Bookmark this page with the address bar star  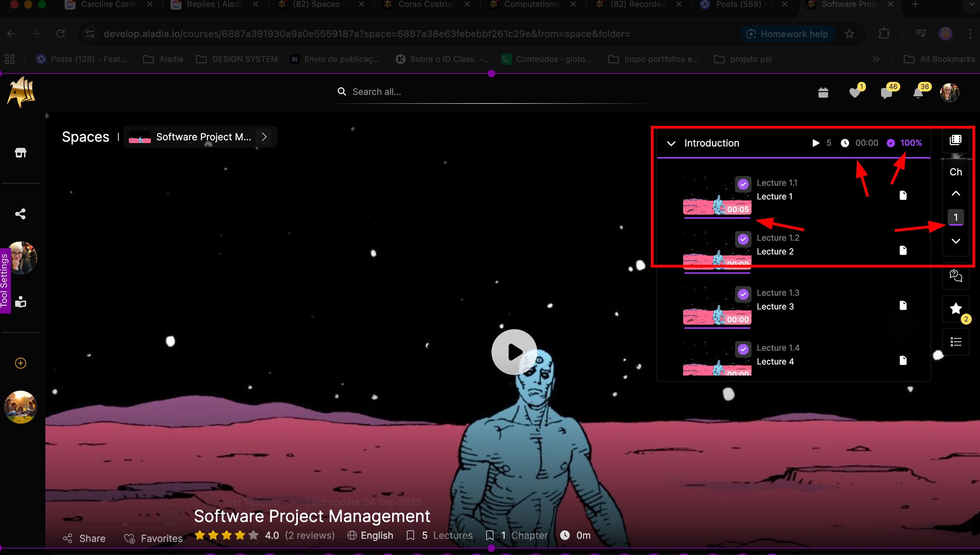tap(849, 34)
